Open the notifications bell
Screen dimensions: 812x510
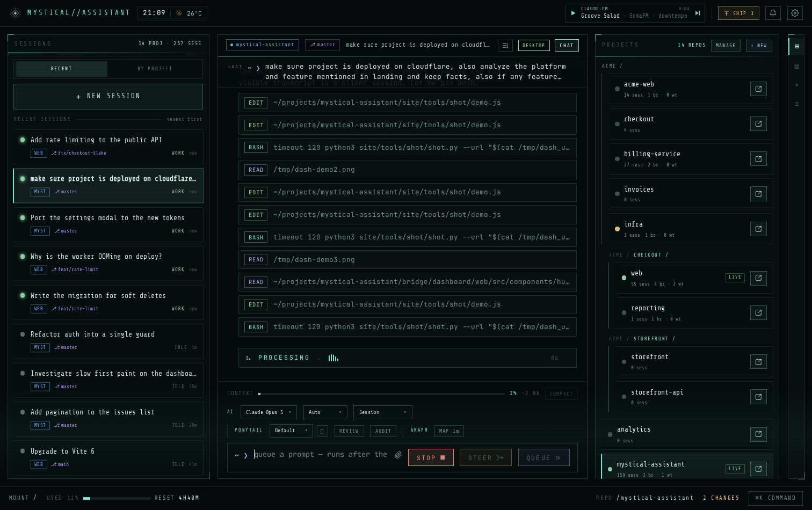tap(773, 13)
